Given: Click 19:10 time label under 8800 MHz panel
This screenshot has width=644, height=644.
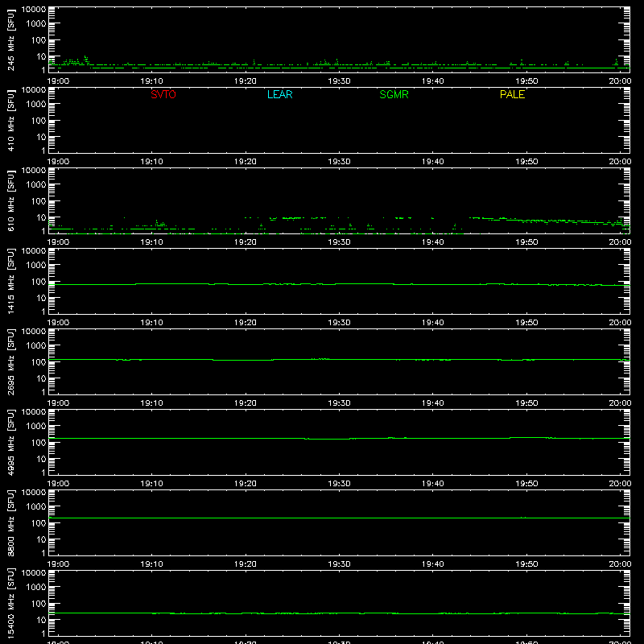Looking at the screenshot, I should (151, 564).
